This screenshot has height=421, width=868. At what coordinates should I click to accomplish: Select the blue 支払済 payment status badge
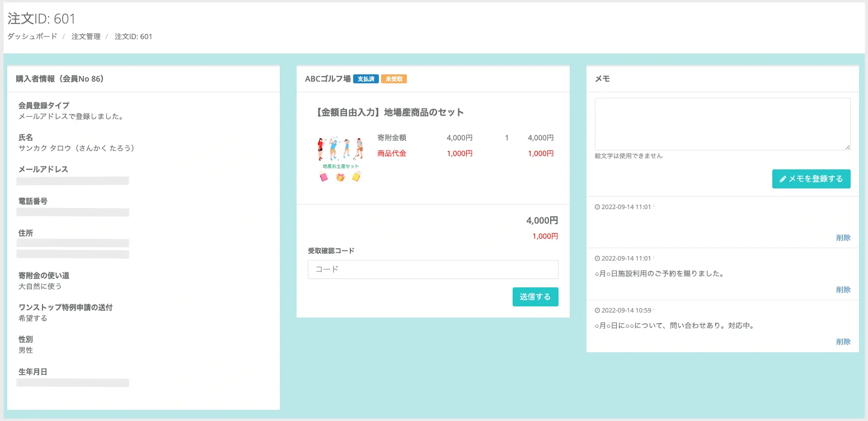point(366,79)
